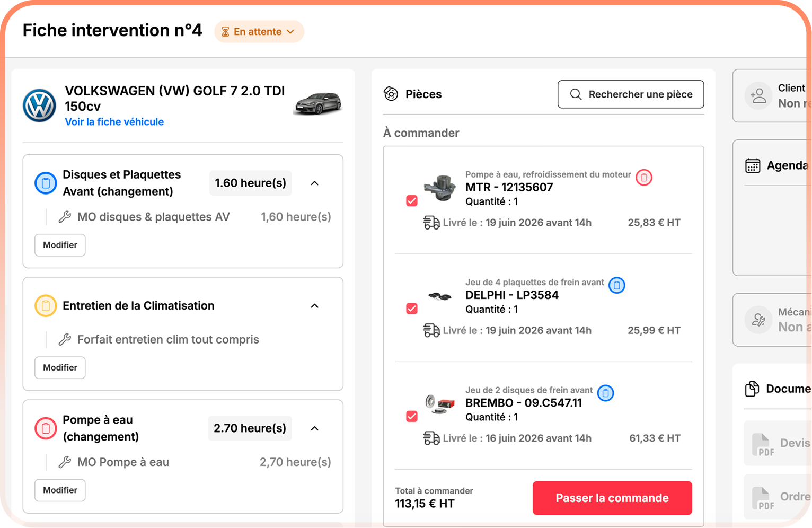Click delivery truck icon for BREMBO part
Viewport: 812px width, 528px height.
pos(431,438)
